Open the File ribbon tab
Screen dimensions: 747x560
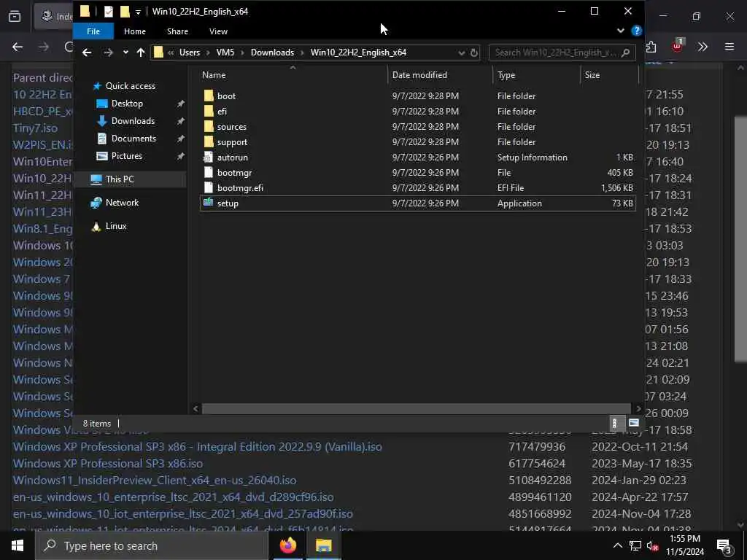[x=93, y=31]
